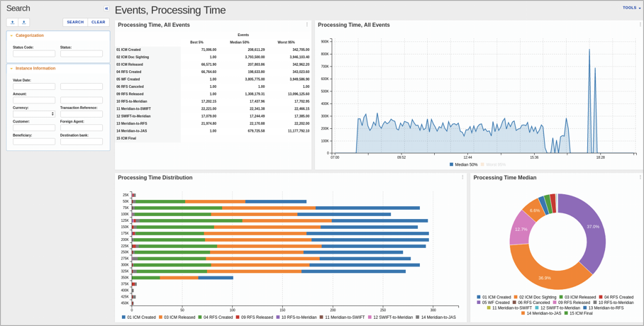644x326 pixels.
Task: Focus the Transaction Reference field
Action: pos(82,113)
